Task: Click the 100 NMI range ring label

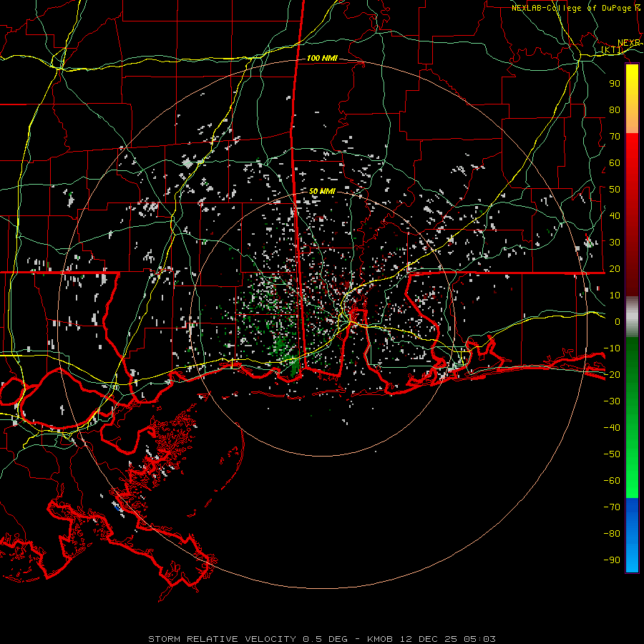Action: pyautogui.click(x=322, y=59)
